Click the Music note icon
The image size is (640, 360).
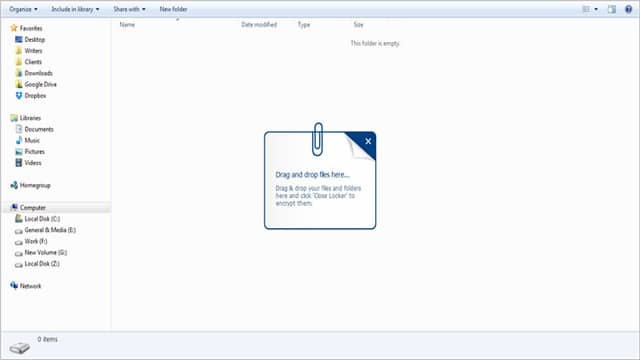[19, 140]
